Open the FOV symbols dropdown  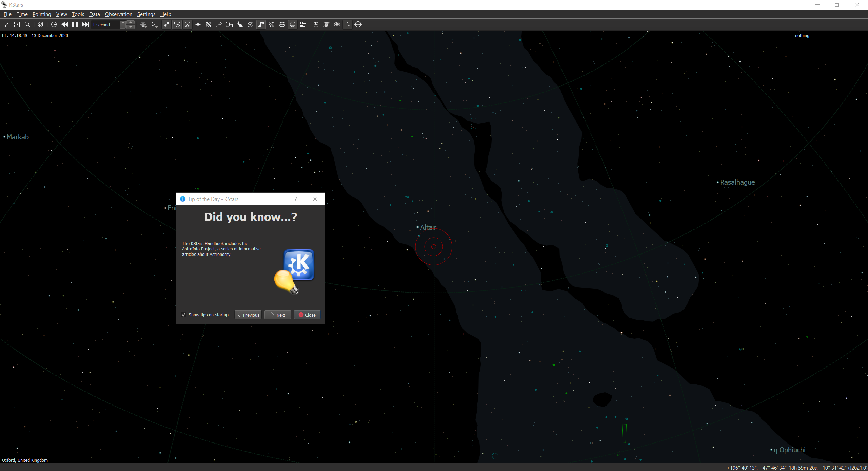click(x=143, y=24)
